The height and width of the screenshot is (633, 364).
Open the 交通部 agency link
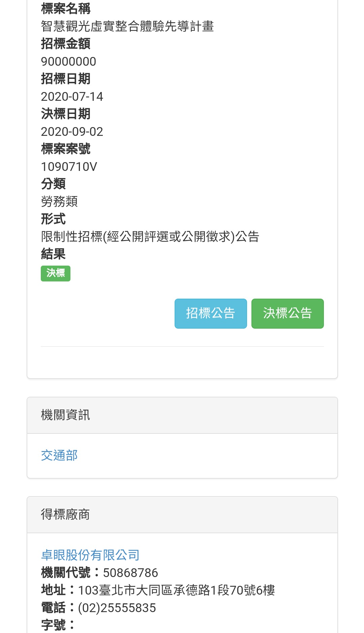pyautogui.click(x=59, y=455)
